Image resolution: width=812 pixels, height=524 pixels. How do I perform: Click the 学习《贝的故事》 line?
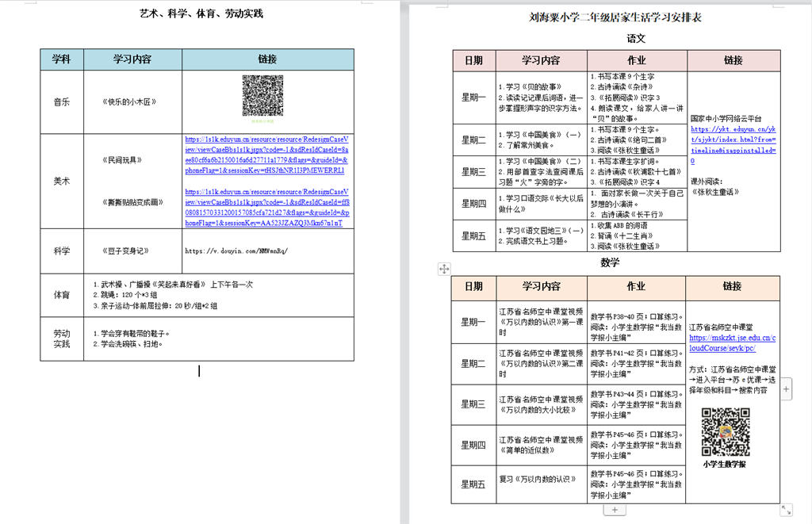[530, 87]
